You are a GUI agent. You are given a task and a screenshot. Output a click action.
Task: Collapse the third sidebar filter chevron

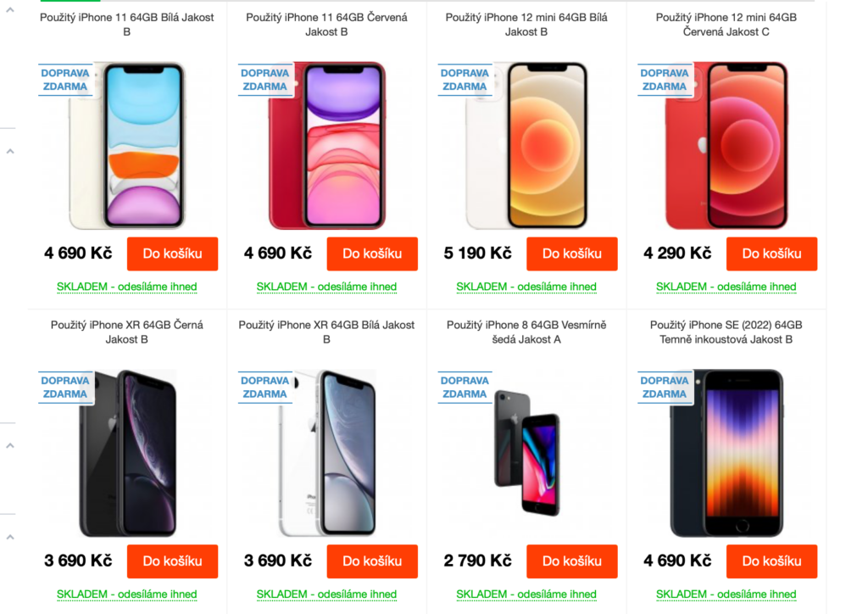pyautogui.click(x=10, y=446)
